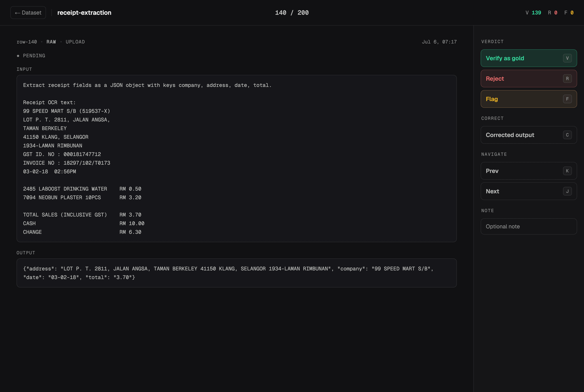Click the Receipt OCR text: line
The image size is (584, 392).
49,103
